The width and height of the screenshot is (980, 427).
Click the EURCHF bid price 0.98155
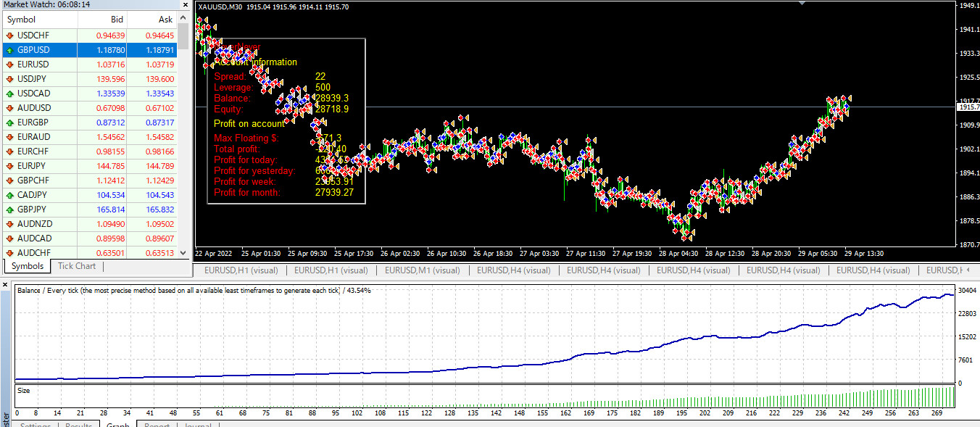[110, 152]
